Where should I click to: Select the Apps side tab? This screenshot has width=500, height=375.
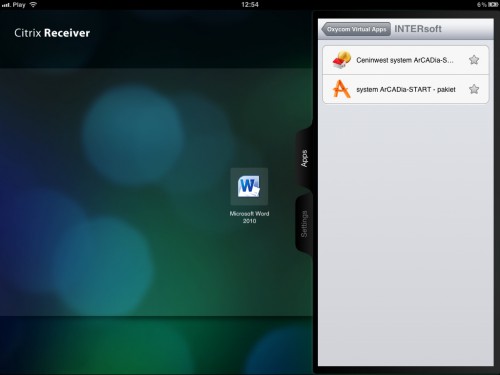(x=304, y=159)
